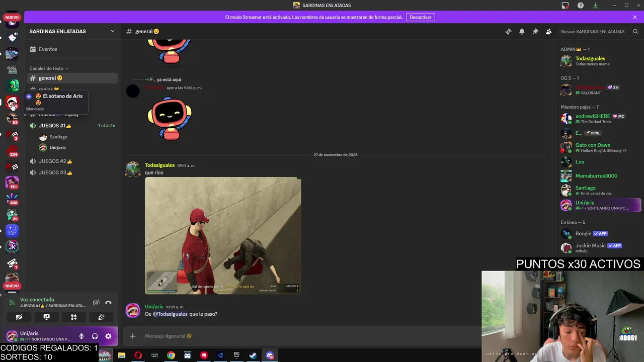This screenshot has height=362, width=644.
Task: Launch Chrome from the taskbar
Action: (171, 355)
